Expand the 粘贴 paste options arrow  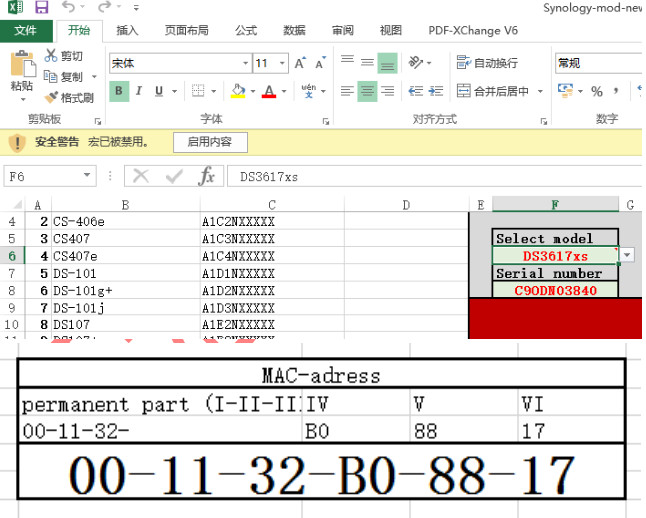(x=23, y=99)
